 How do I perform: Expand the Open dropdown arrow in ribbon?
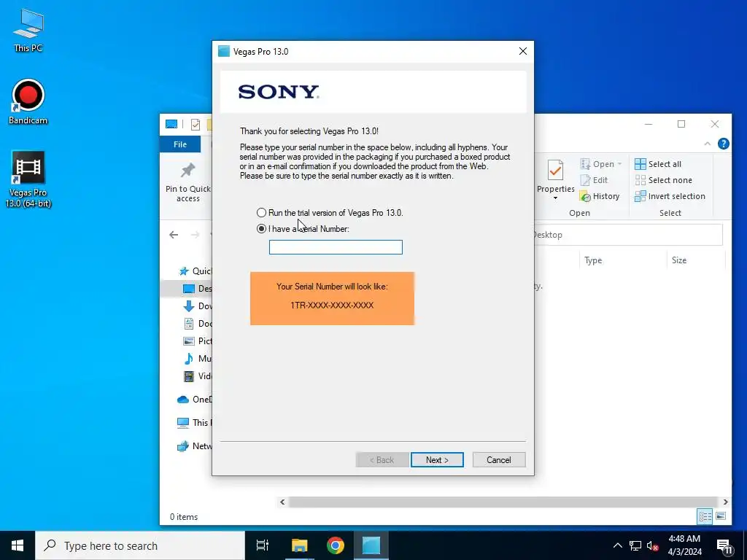coord(620,164)
